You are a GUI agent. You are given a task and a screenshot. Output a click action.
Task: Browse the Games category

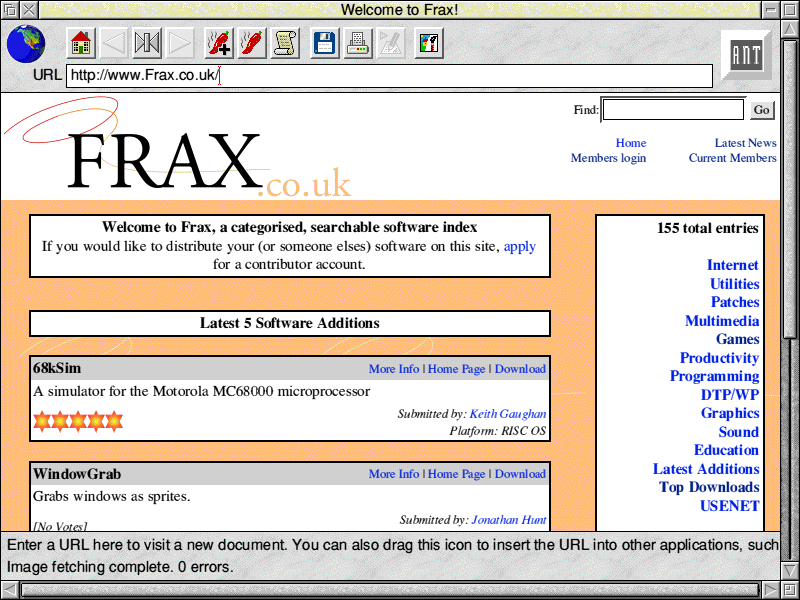pos(738,339)
